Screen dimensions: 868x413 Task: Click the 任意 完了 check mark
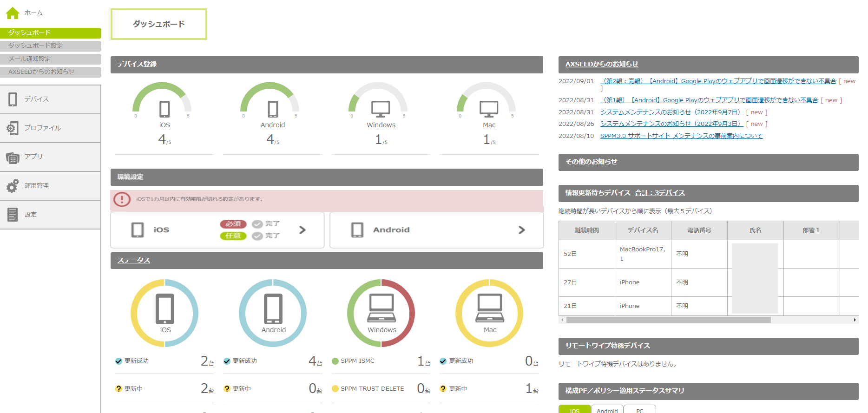coord(257,236)
